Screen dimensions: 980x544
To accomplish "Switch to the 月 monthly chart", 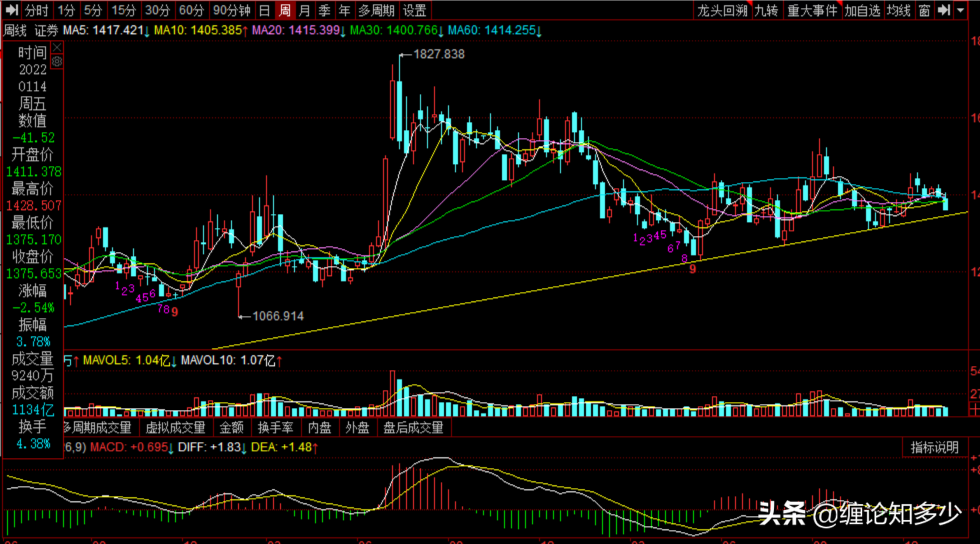I will pyautogui.click(x=305, y=10).
